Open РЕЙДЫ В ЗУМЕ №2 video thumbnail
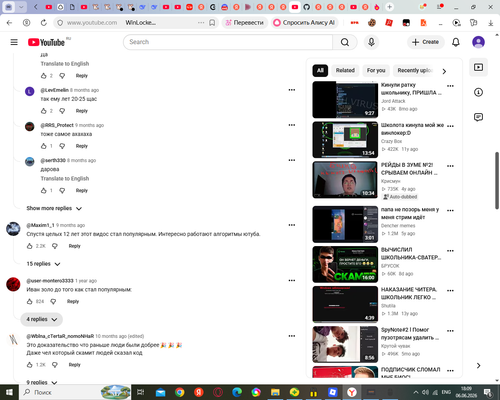The image size is (500, 400). point(345,180)
